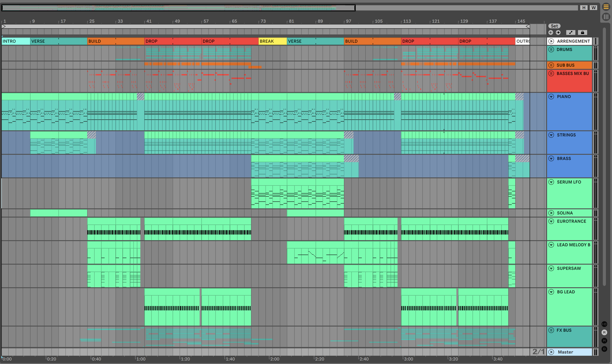Select the first SOLINA clip at bar 9

point(44,213)
